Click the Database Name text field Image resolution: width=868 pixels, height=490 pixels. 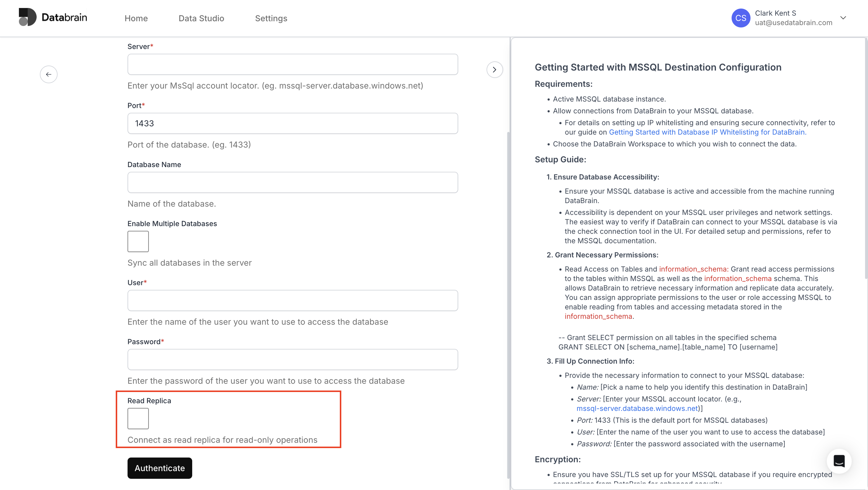click(x=293, y=182)
